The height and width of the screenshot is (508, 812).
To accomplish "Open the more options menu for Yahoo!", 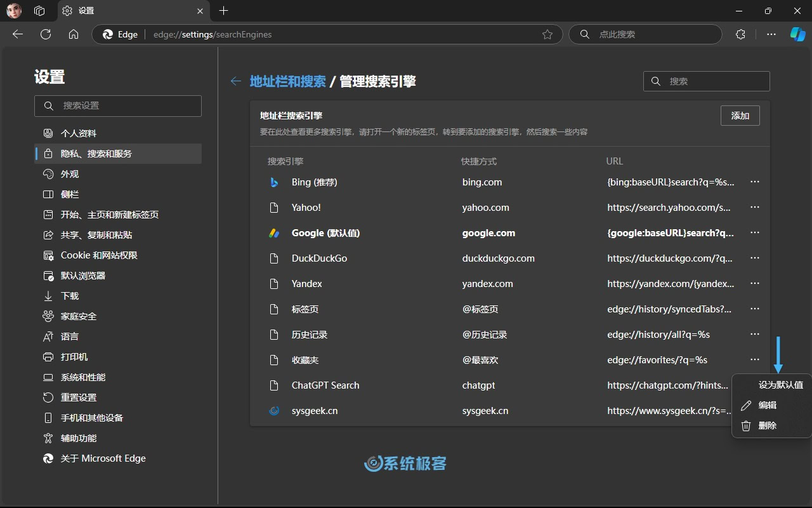I will click(755, 208).
